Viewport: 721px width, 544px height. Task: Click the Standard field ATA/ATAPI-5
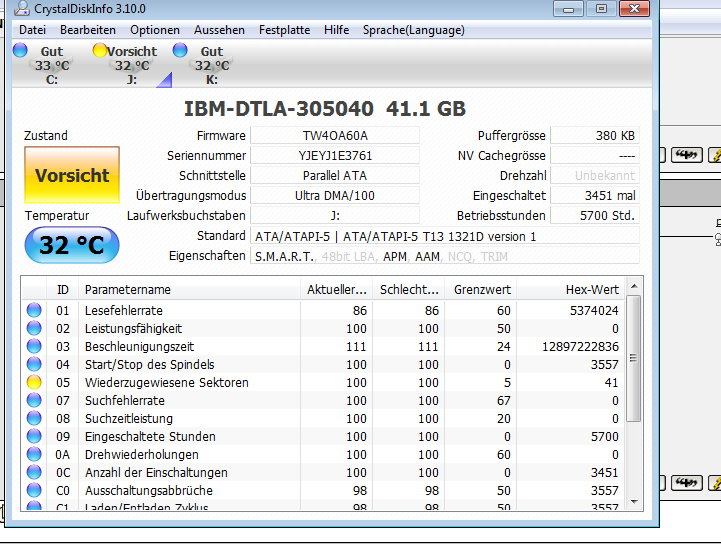[445, 236]
